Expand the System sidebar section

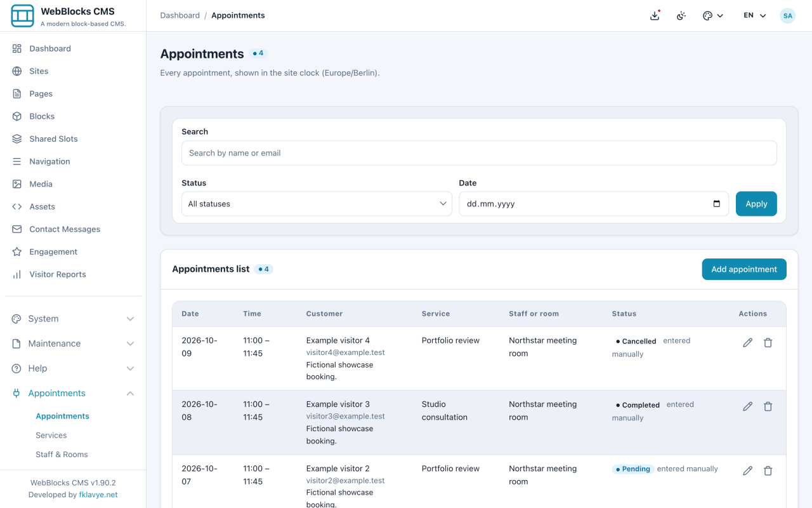pos(73,319)
